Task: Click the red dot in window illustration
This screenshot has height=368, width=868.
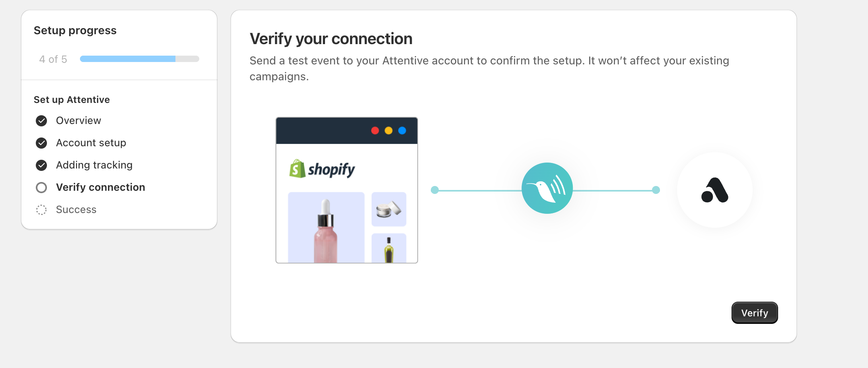Action: (375, 130)
